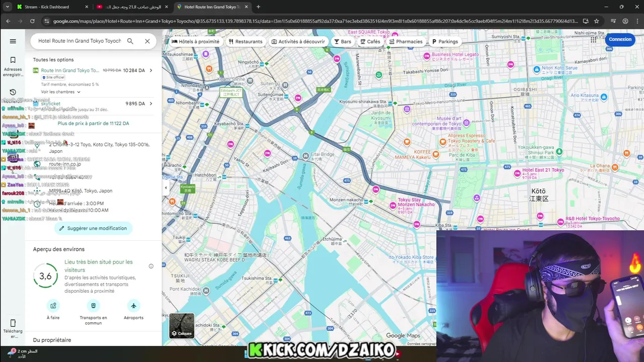This screenshot has height=362, width=644.
Task: Open the skyticket 9 895 DA offer chevron
Action: pos(151,104)
